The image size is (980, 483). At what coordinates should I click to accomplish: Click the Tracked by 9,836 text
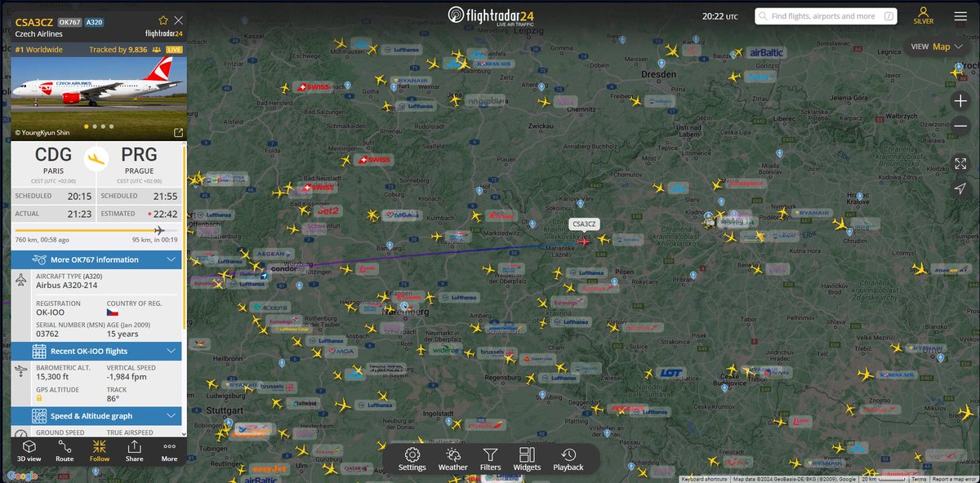click(119, 50)
